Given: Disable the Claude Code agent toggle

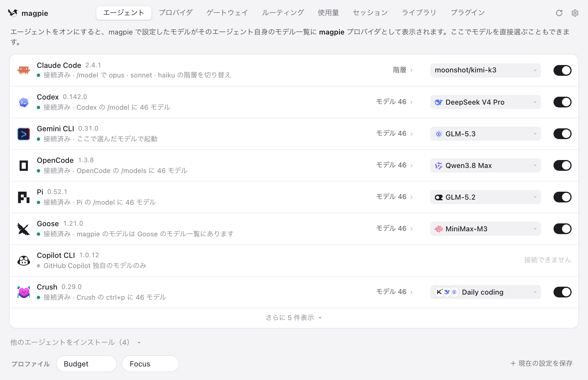Looking at the screenshot, I should point(562,70).
